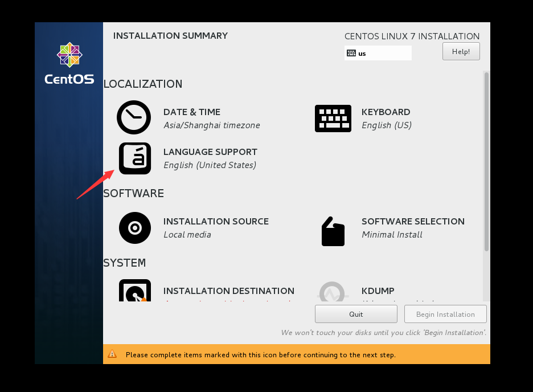
Task: Open the Software Selection package icon
Action: click(333, 231)
